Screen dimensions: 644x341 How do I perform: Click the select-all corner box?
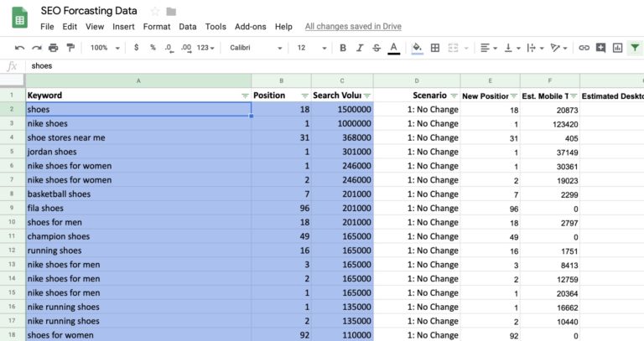click(12, 80)
